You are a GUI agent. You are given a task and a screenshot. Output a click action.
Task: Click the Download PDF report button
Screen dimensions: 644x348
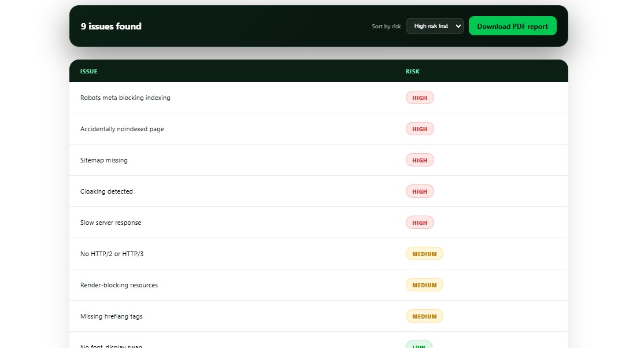(512, 26)
